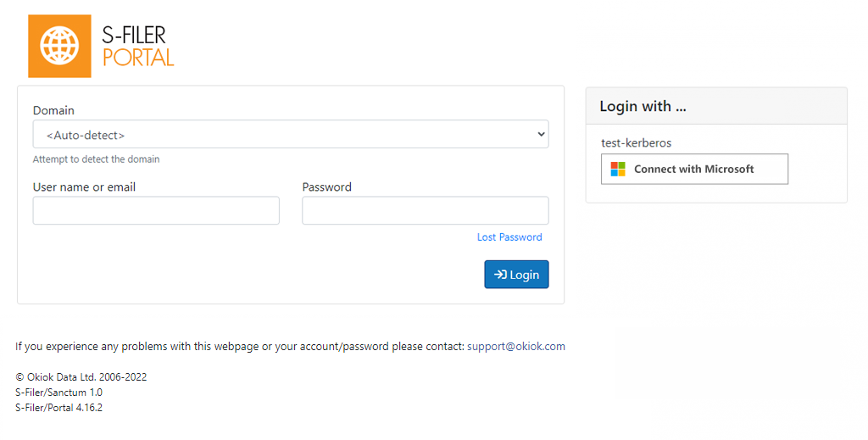Click the arrow icon on Login button

tap(500, 275)
